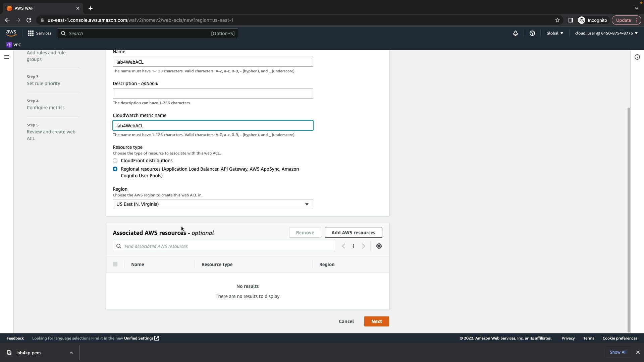The width and height of the screenshot is (644, 362).
Task: Toggle the left hamburger navigation menu
Action: [x=6, y=57]
